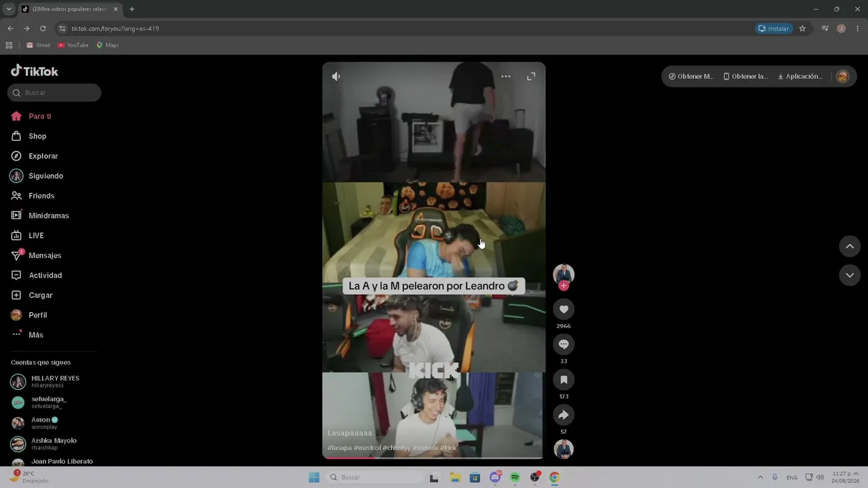This screenshot has height=488, width=868.
Task: Reload the TikTok page
Action: click(43, 28)
